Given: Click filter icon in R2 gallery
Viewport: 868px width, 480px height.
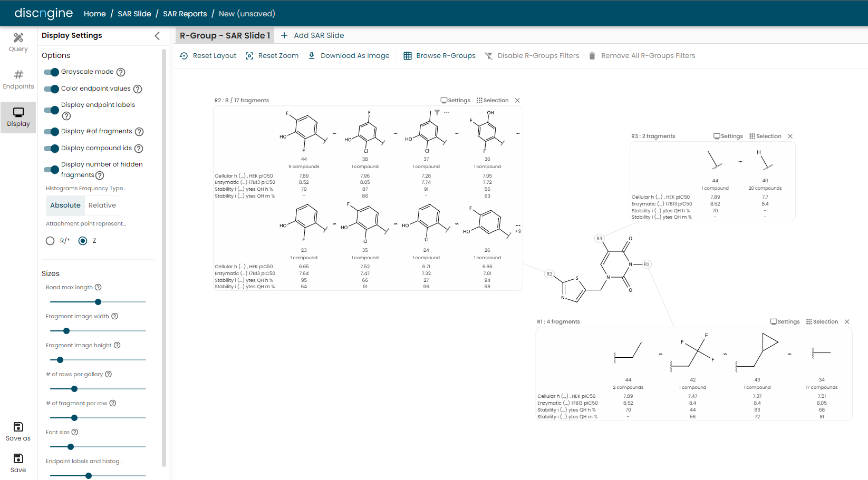Looking at the screenshot, I should coord(437,113).
